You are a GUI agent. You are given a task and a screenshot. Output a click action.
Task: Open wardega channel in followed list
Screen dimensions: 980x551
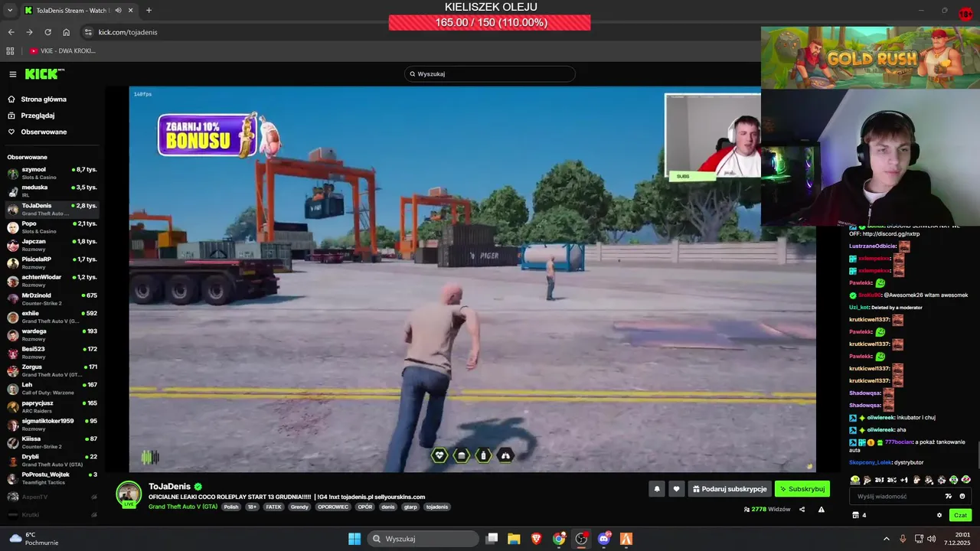[52, 334]
